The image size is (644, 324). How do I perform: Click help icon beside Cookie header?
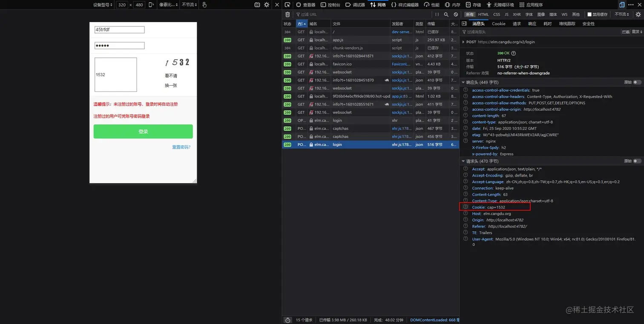point(466,207)
